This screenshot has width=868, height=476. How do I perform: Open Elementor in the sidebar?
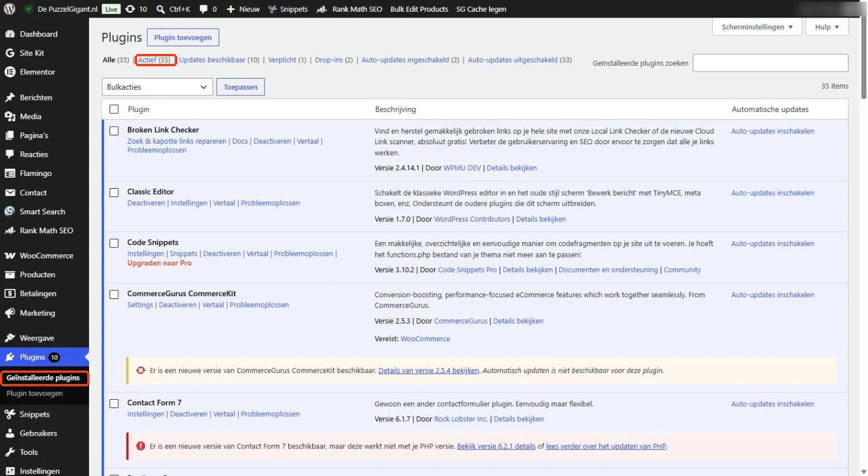point(37,72)
